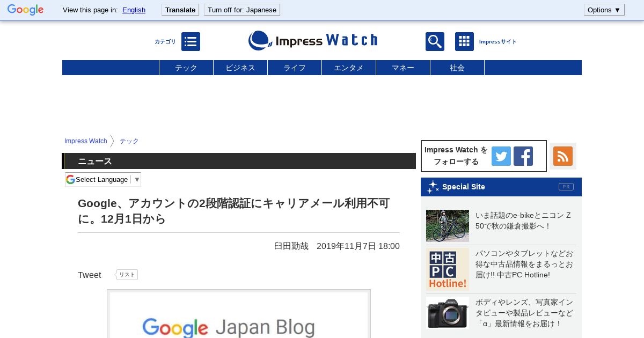Click the Google logo in translate bar
The height and width of the screenshot is (338, 644).
pyautogui.click(x=25, y=10)
